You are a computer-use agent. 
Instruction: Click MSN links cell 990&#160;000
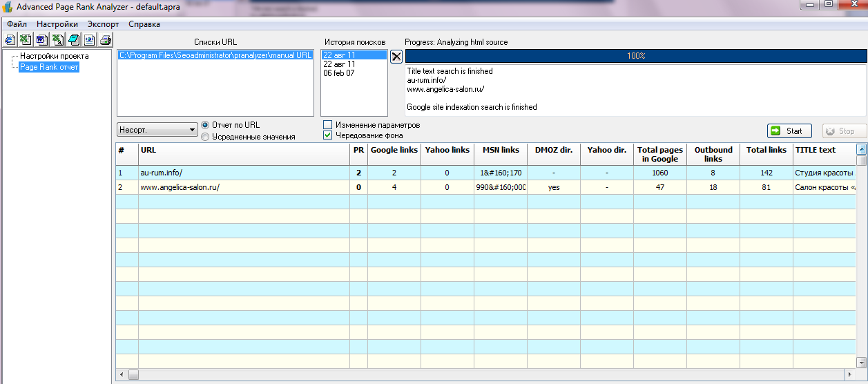[x=501, y=187]
